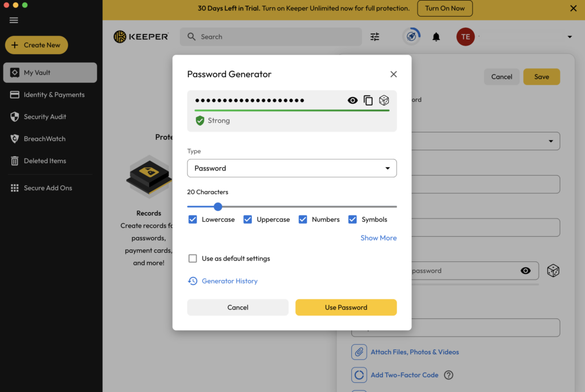This screenshot has width=585, height=392.
Task: Open Secure Add Ons
Action: click(50, 188)
